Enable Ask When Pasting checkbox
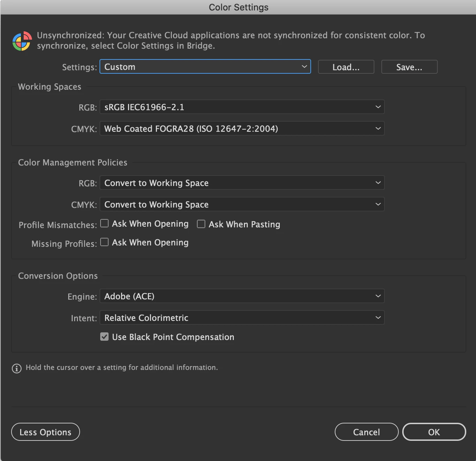Image resolution: width=476 pixels, height=461 pixels. [201, 224]
